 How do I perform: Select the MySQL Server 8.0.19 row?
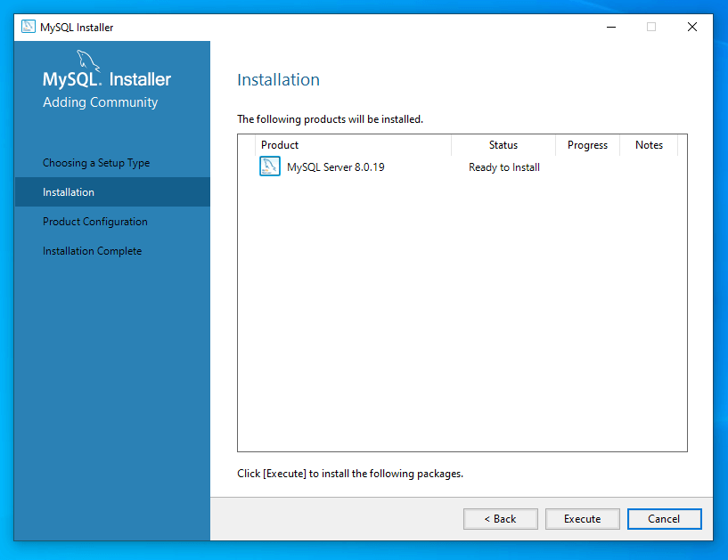click(336, 167)
